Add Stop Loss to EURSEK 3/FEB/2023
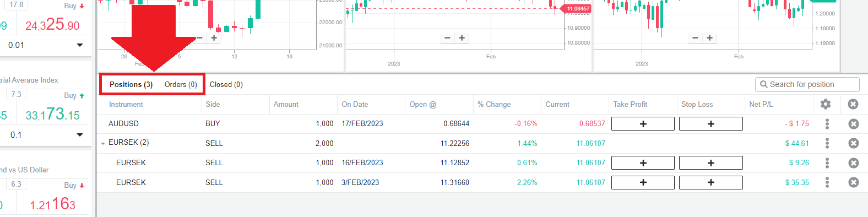The height and width of the screenshot is (217, 868). [711, 182]
